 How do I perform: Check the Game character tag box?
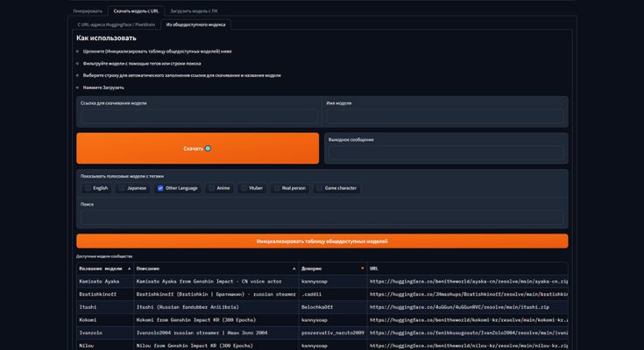point(320,188)
